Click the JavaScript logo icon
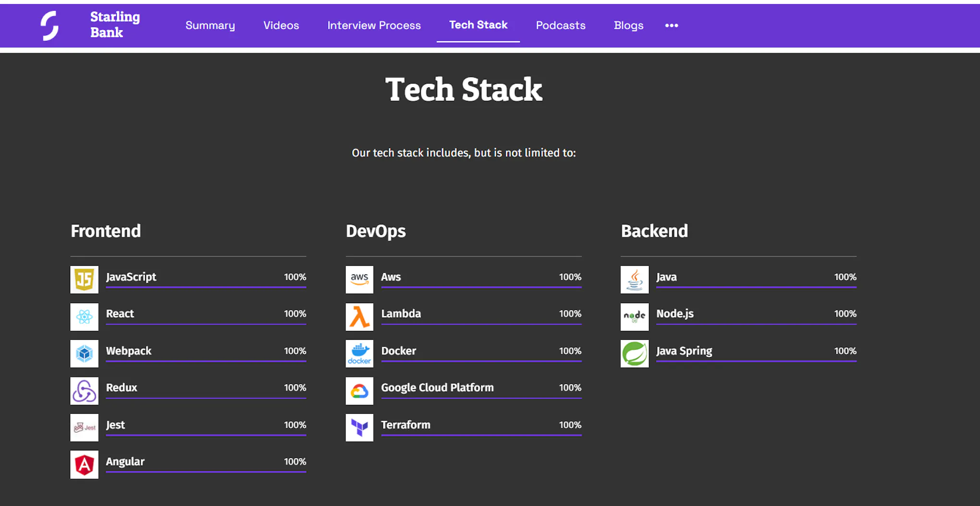 click(84, 279)
